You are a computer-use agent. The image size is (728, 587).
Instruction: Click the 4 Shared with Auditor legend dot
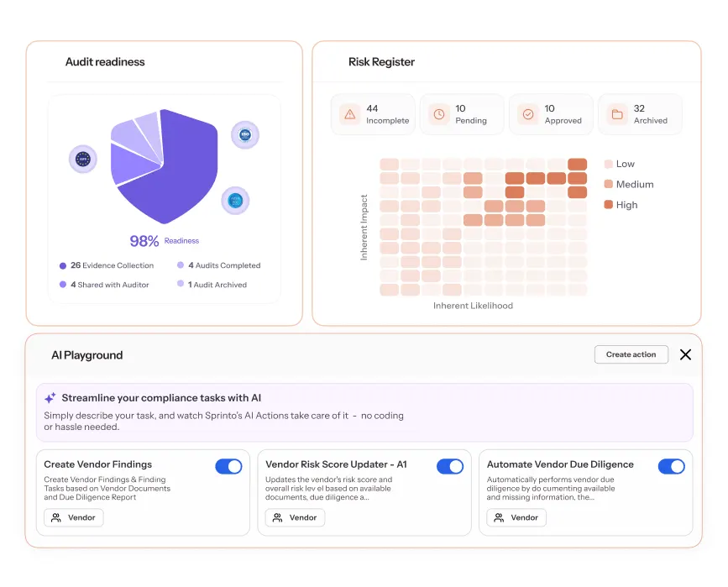point(63,285)
